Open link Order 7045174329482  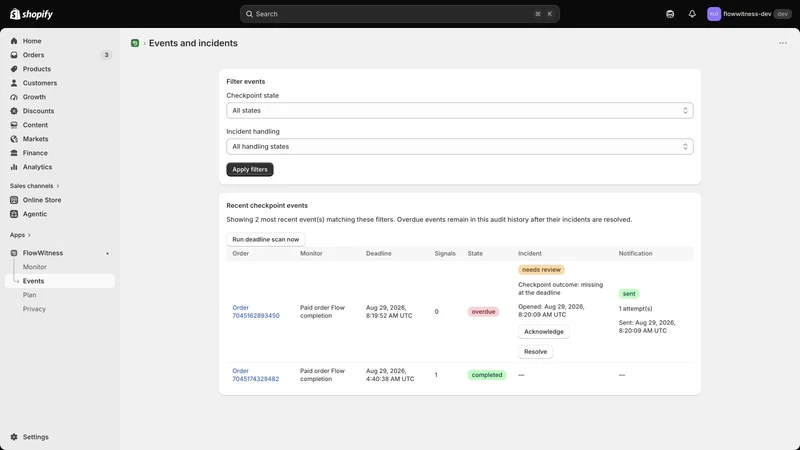256,375
